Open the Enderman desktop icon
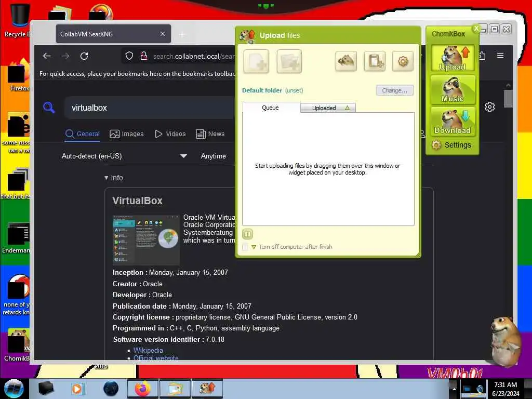The height and width of the screenshot is (399, 532). tap(17, 238)
